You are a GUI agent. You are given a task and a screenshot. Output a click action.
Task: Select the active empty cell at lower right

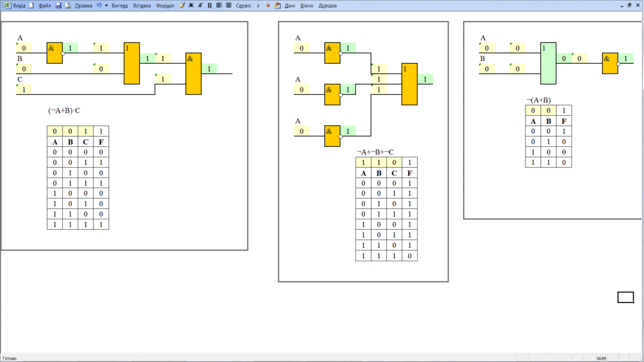pos(626,297)
